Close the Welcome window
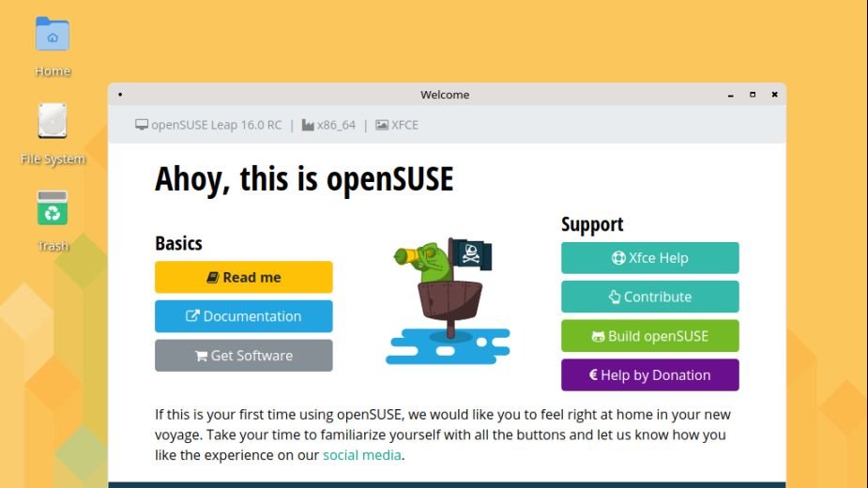The height and width of the screenshot is (488, 868). click(774, 95)
